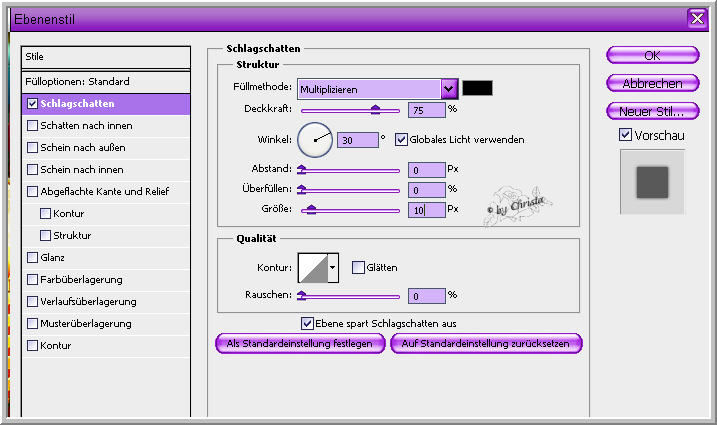
Task: Open the Füllmethode Multiplizieren dropdown
Action: click(377, 89)
